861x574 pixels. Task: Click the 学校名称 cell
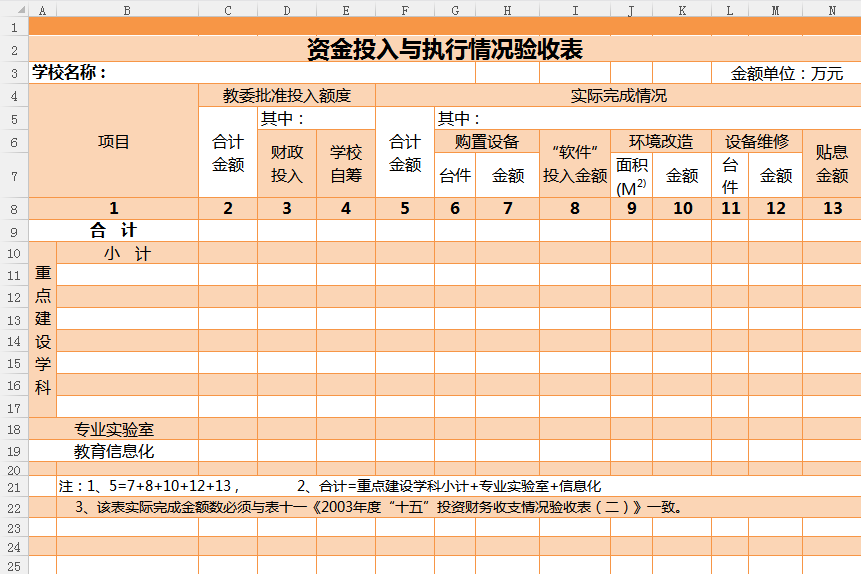click(70, 73)
